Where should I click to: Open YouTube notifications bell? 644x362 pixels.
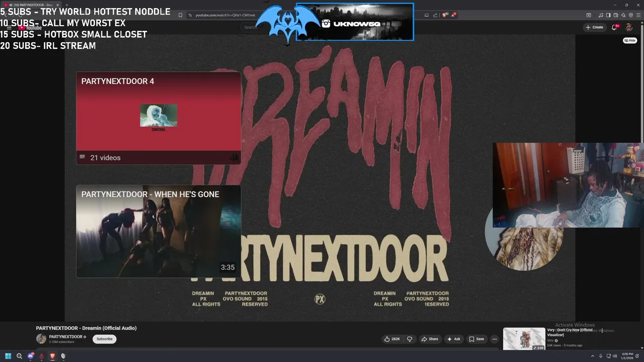coord(614,27)
